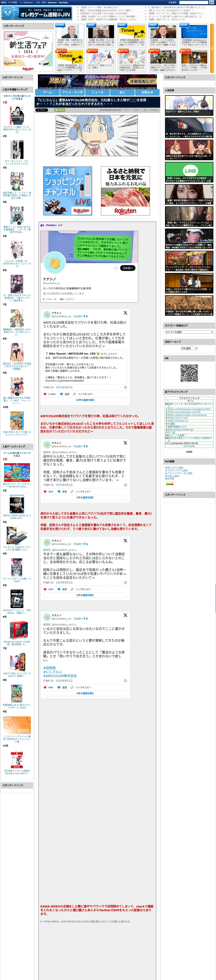Screen dimensions: 216x980
Task: Click the waving hand profile avatar
Action: [55, 262]
